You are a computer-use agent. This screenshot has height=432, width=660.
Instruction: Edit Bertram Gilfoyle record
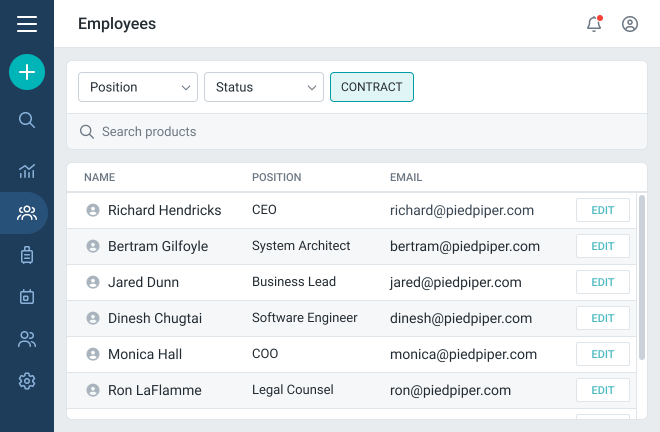[603, 246]
